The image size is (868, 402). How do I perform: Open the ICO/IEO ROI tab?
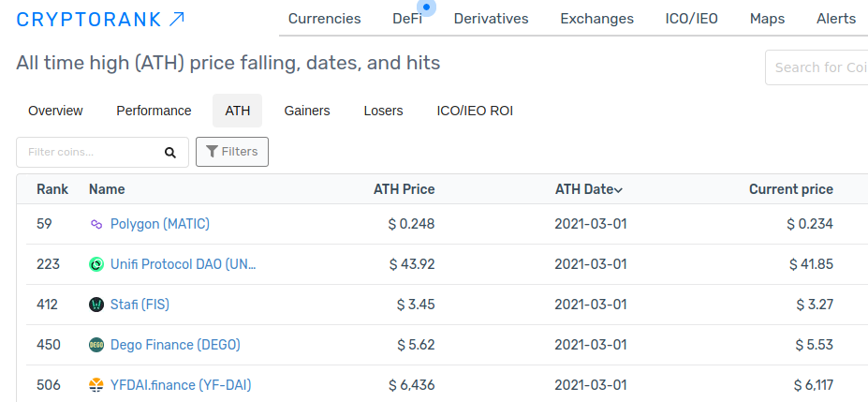click(475, 111)
